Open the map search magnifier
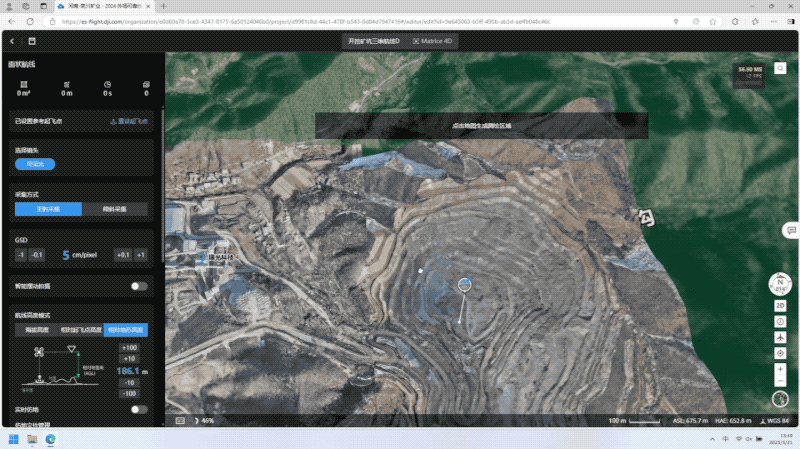The height and width of the screenshot is (449, 800). pos(780,68)
